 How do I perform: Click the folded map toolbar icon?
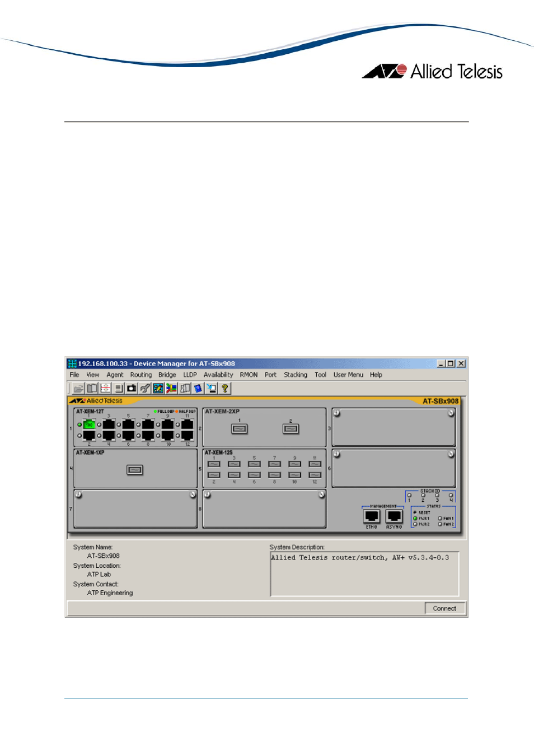tap(185, 388)
